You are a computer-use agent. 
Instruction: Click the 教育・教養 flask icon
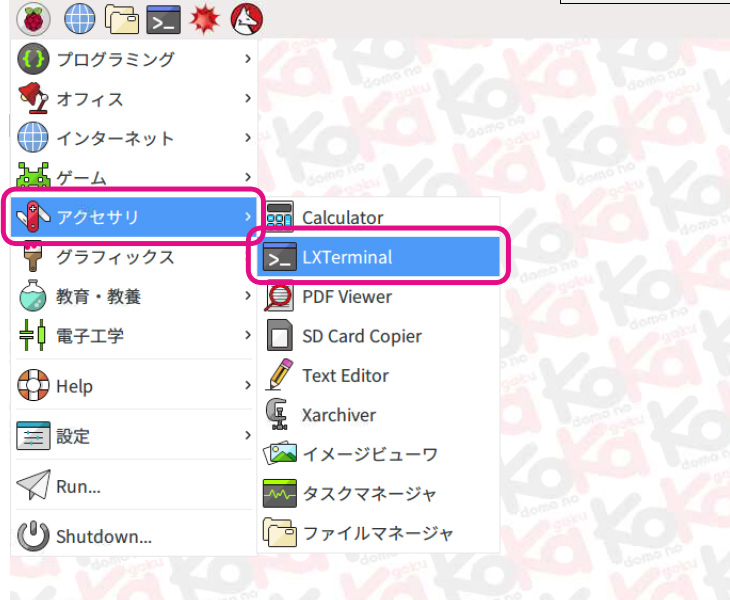(x=33, y=296)
